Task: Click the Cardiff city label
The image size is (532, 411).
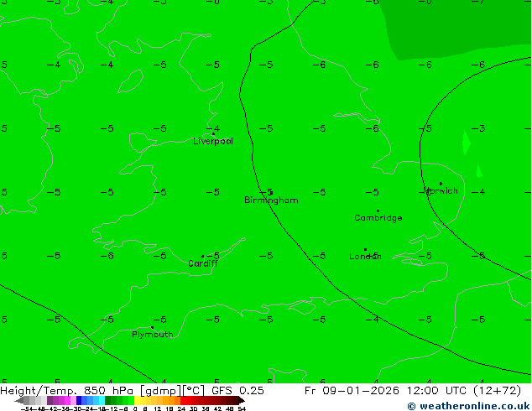Action: 203,263
